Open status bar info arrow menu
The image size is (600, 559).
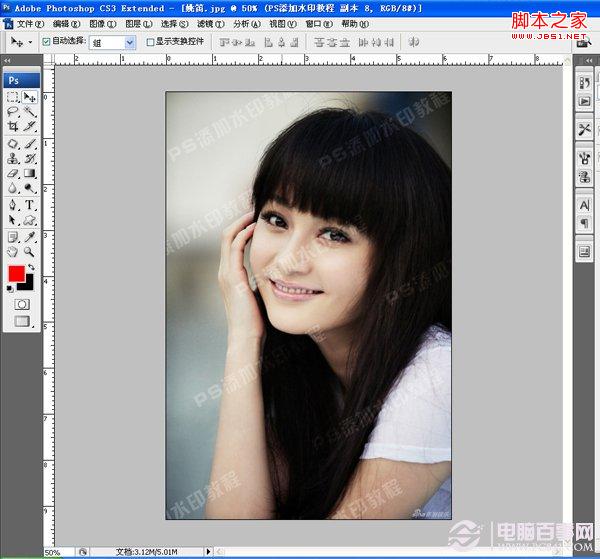point(208,551)
